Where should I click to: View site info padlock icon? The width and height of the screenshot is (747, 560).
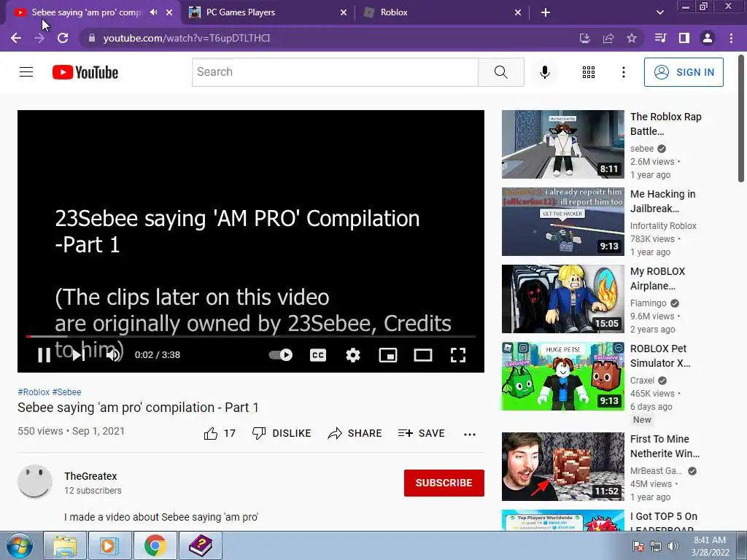92,38
